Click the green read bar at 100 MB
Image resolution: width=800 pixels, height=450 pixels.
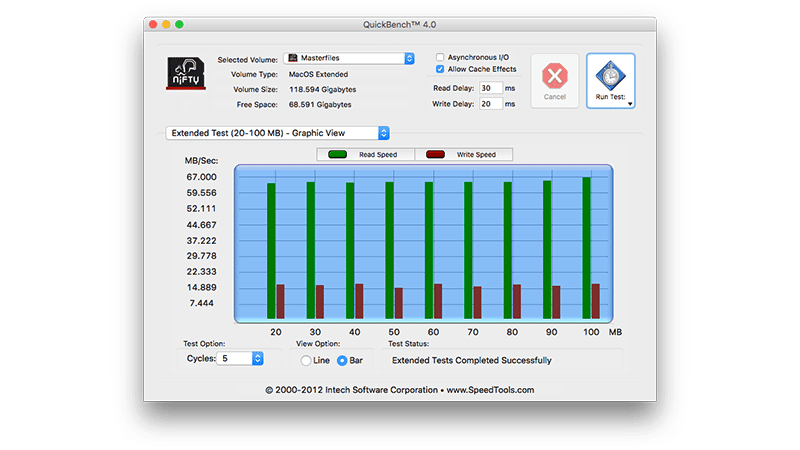586,248
